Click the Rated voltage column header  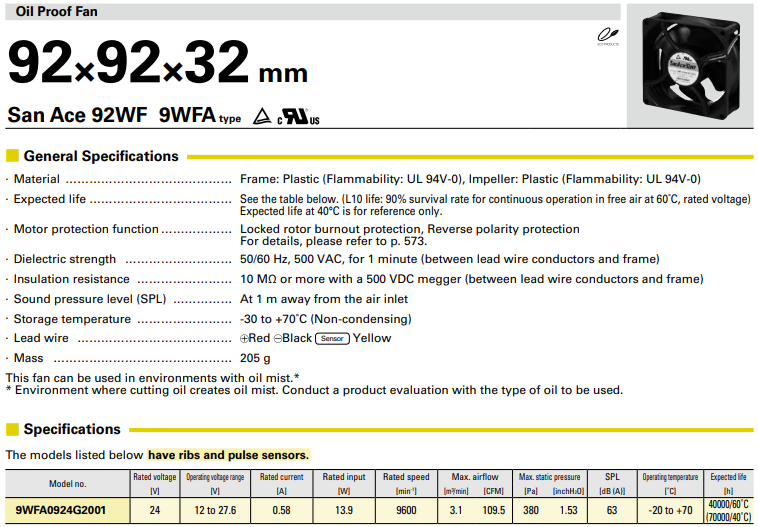155,483
